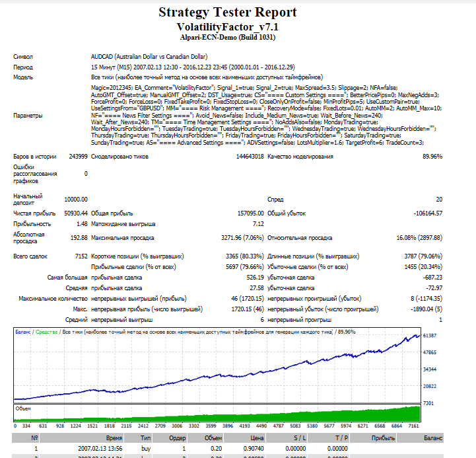The width and height of the screenshot is (476, 458).
Task: Click the 'Прибыльность' label
Action: (32, 224)
